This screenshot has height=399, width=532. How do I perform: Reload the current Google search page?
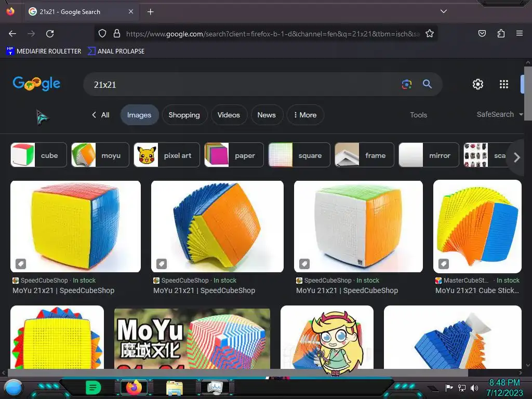point(50,34)
